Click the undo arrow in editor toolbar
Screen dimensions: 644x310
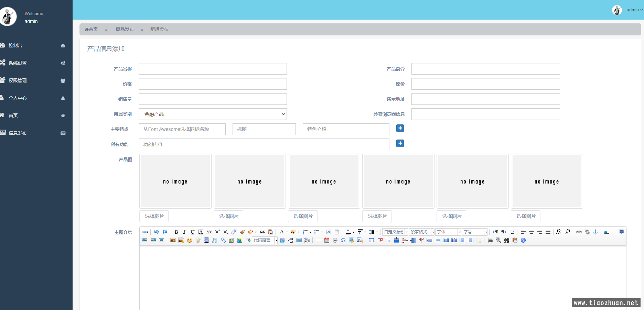coord(157,232)
